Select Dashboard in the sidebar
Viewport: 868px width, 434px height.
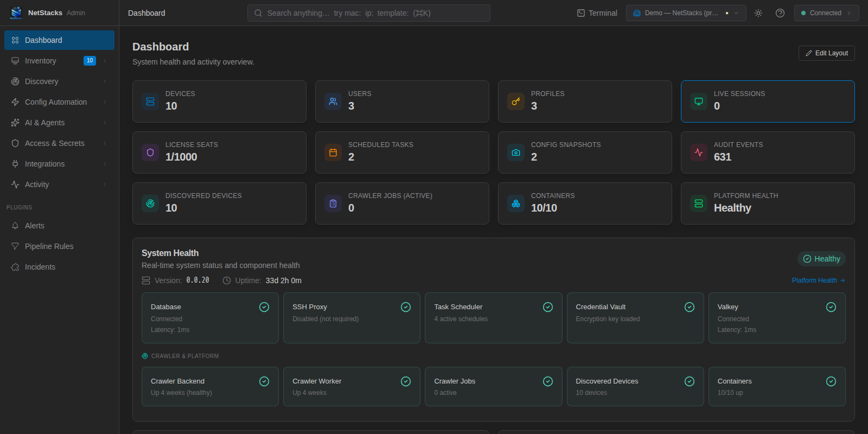[x=60, y=40]
